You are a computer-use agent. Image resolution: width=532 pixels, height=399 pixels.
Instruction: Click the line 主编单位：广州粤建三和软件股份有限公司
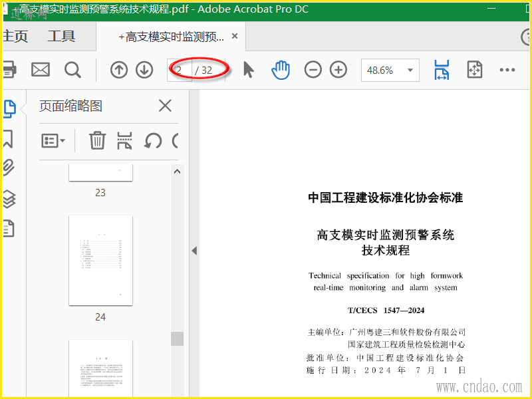[x=386, y=332]
